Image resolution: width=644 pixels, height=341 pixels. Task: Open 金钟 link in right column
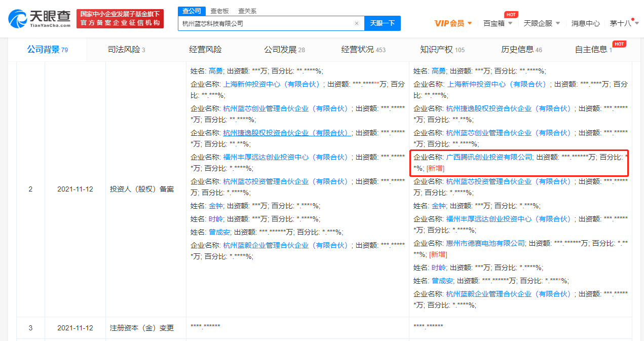pyautogui.click(x=439, y=206)
